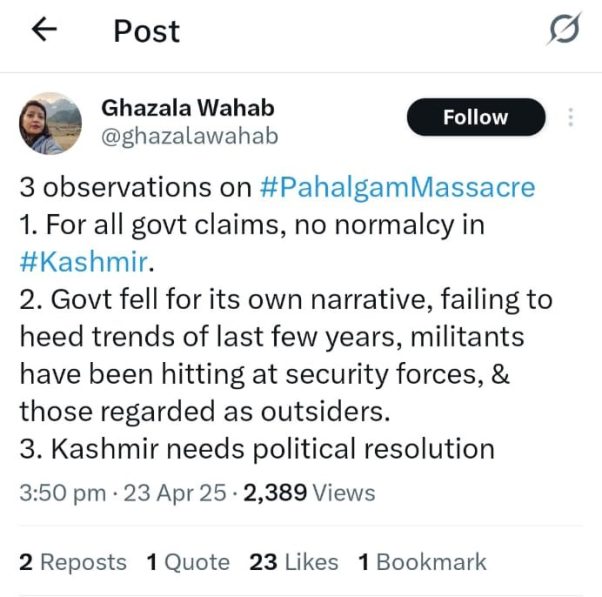The image size is (602, 597).
Task: Tap the 23 Apr 25 date
Action: [175, 493]
